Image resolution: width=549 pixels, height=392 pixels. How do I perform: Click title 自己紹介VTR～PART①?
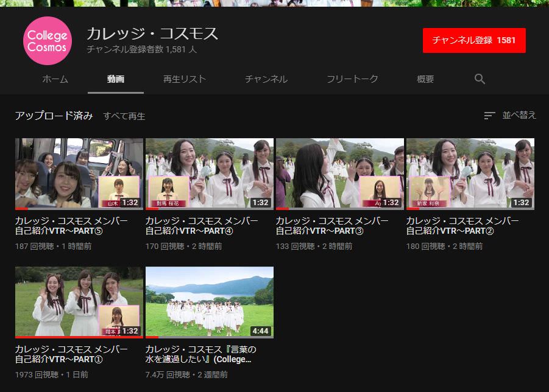point(71,354)
